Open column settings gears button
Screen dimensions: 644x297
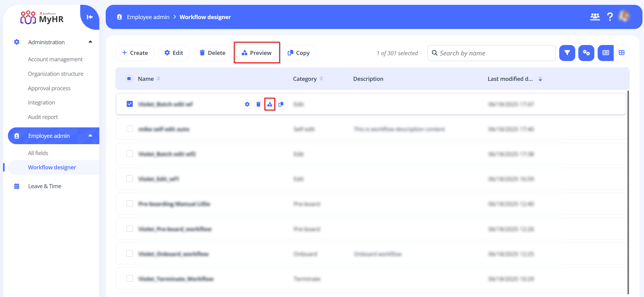[x=586, y=53]
